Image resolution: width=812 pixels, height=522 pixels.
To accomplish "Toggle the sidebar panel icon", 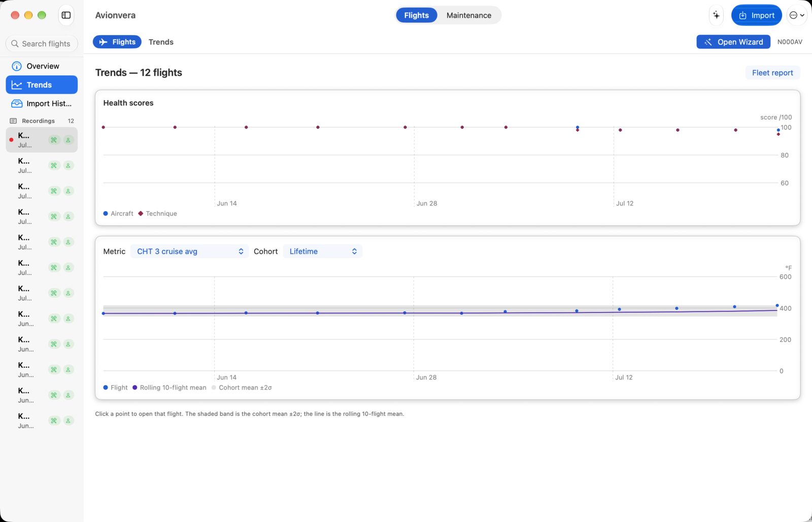I will pyautogui.click(x=66, y=15).
